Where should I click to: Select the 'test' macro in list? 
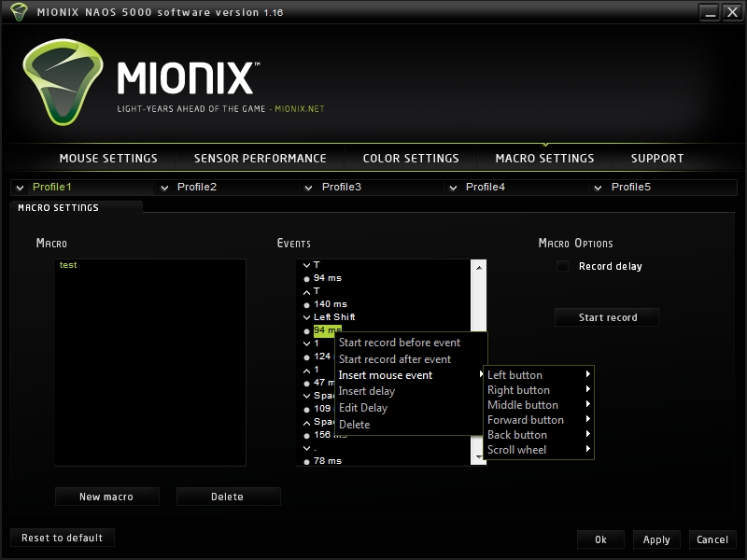coord(68,265)
